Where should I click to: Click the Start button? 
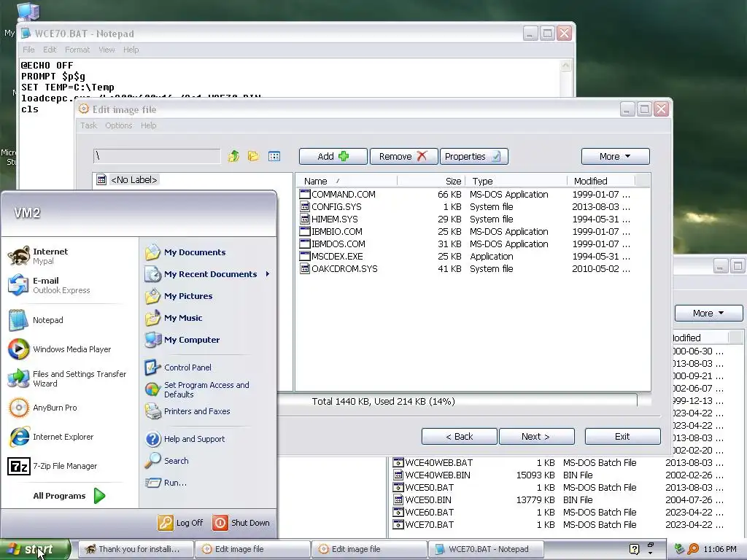(35, 549)
